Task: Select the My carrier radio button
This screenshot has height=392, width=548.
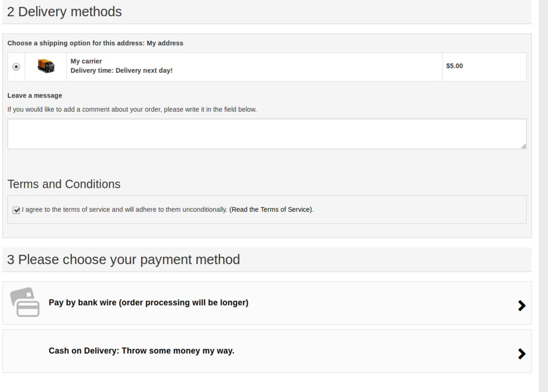Action: 16,66
